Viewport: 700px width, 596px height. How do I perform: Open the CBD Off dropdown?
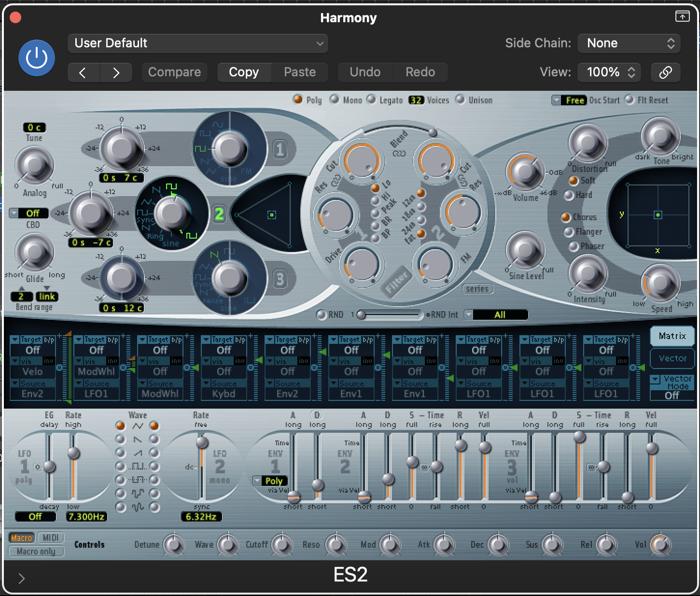(28, 213)
